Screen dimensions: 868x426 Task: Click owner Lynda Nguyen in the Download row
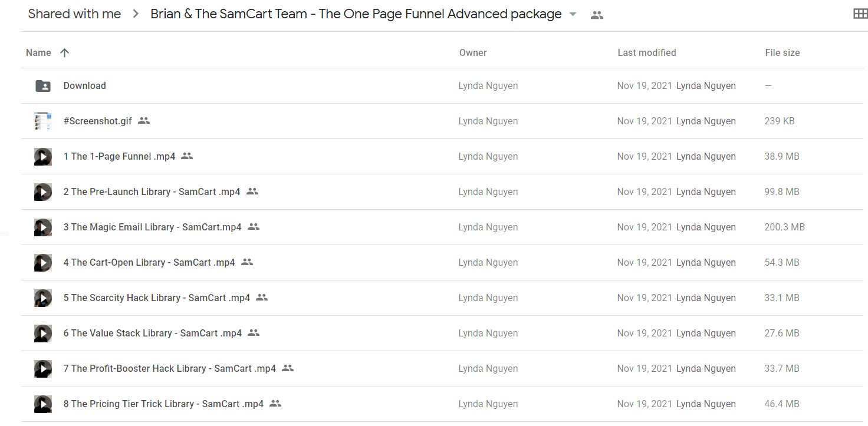point(488,85)
